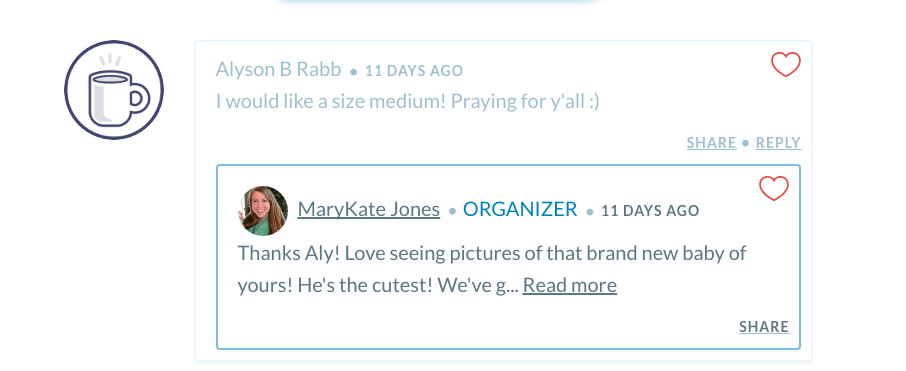
Task: Reply to Alyson B Rabb's comment
Action: (778, 142)
